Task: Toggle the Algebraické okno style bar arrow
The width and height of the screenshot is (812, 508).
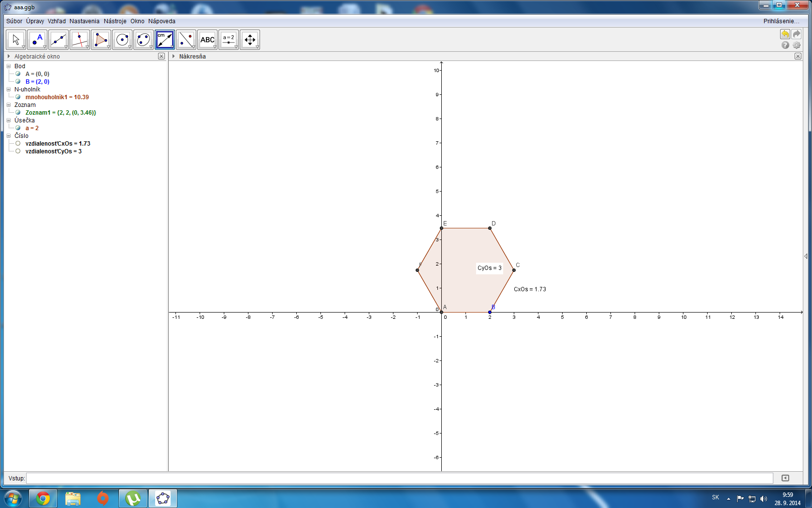Action: (9, 56)
